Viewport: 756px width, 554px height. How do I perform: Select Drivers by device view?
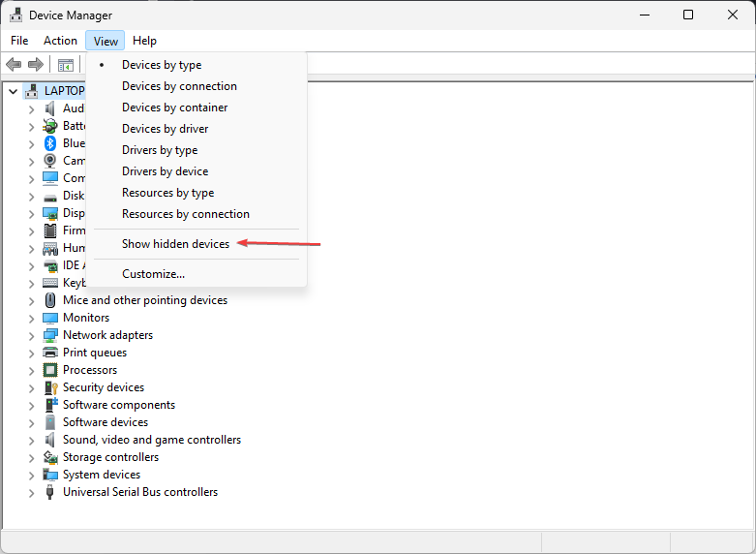[x=197, y=171]
